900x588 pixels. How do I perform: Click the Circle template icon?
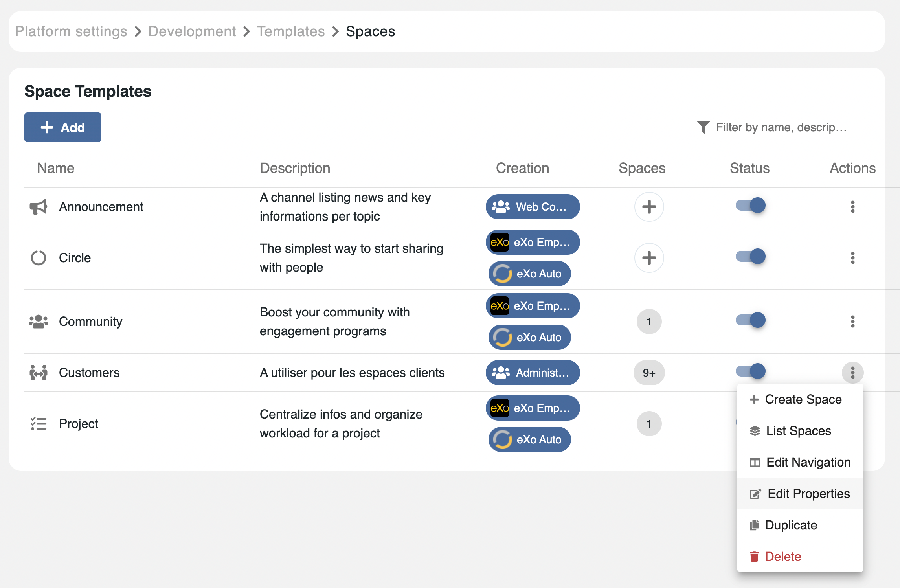(39, 258)
